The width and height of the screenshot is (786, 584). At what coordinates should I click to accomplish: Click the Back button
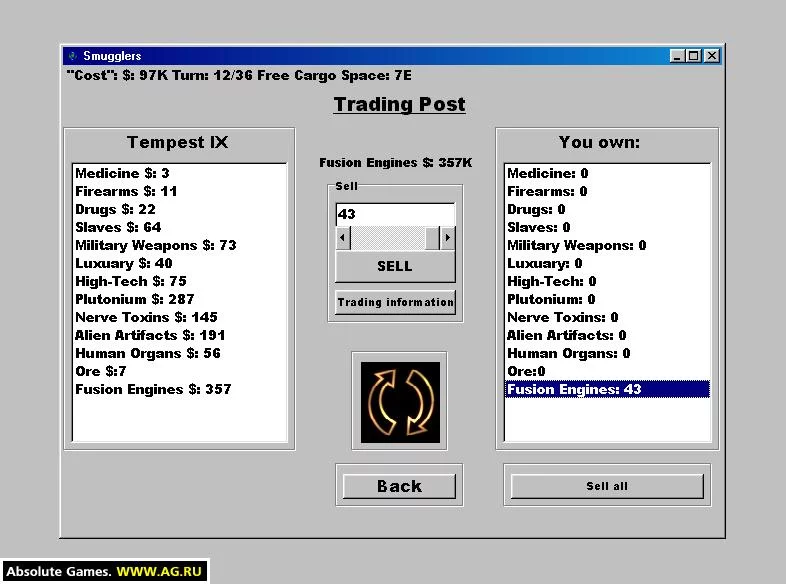399,486
